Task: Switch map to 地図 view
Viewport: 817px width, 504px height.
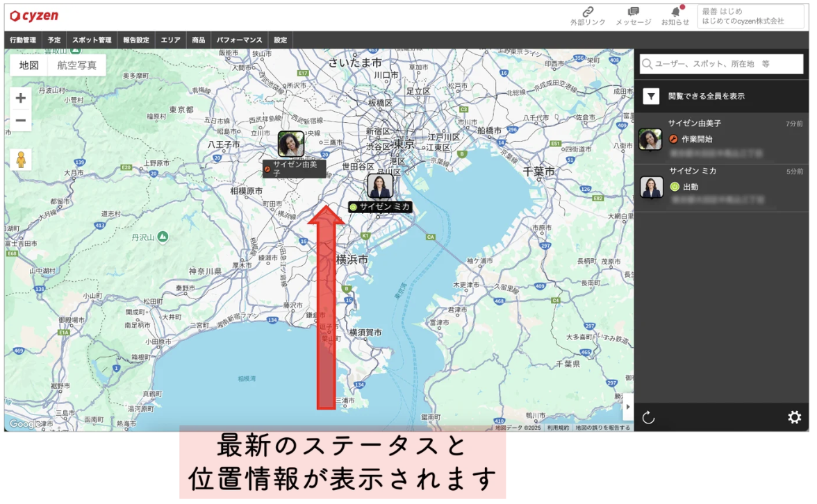Action: [29, 65]
